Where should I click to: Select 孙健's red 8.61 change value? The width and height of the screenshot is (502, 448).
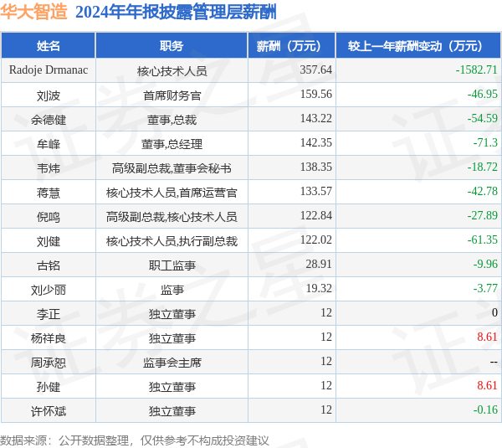[x=487, y=385]
